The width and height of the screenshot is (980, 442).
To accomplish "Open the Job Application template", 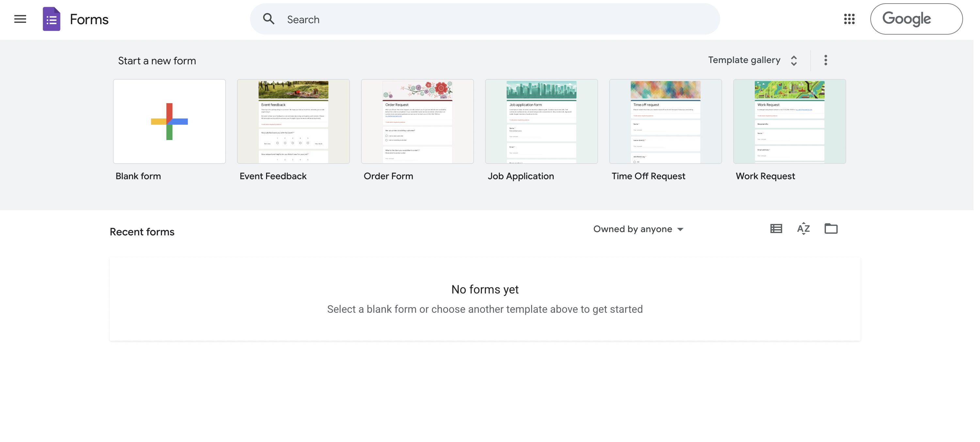I will (x=541, y=121).
